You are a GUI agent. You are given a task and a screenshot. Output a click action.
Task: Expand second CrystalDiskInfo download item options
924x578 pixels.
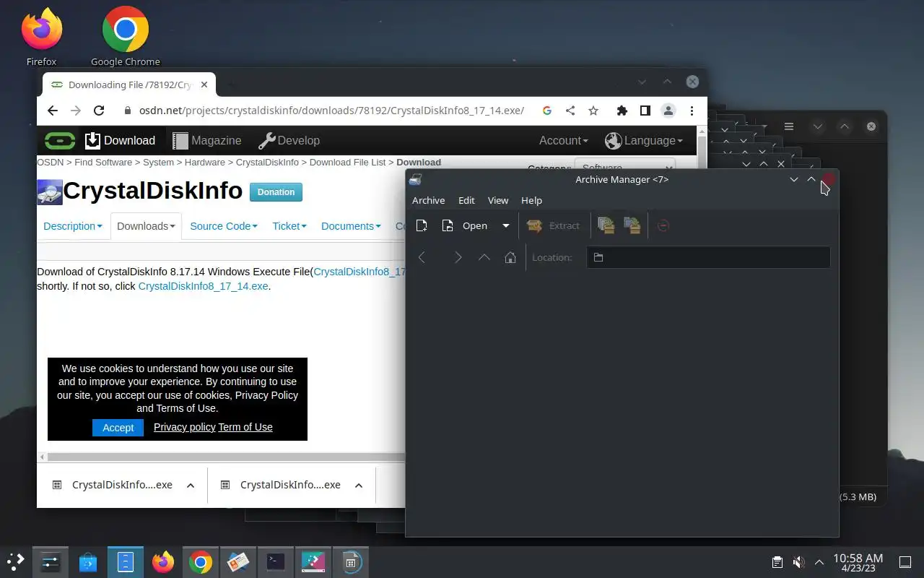point(359,485)
